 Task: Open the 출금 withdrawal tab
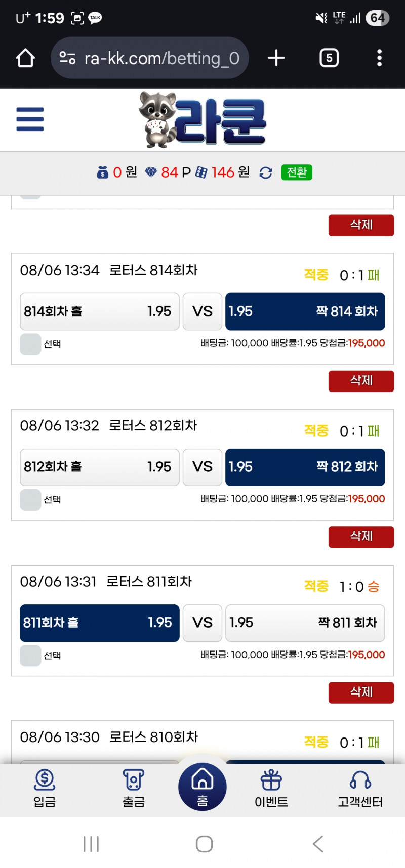tap(134, 788)
